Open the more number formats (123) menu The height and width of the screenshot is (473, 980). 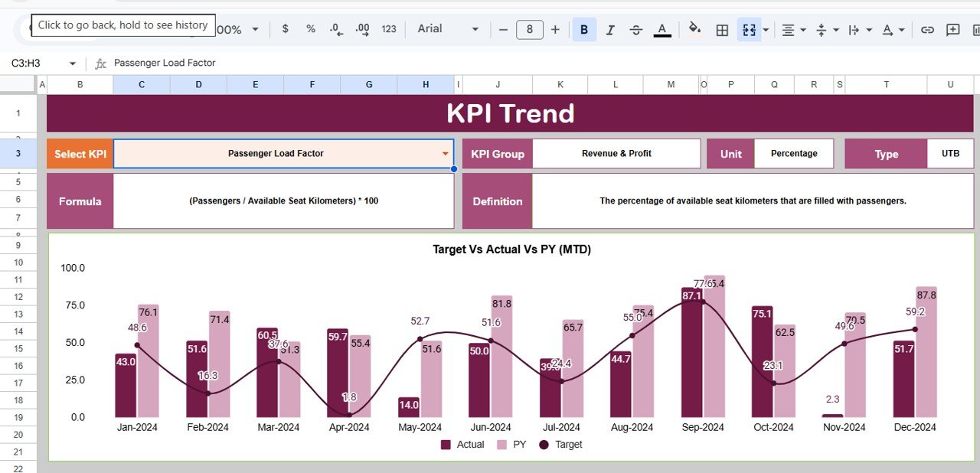click(389, 29)
